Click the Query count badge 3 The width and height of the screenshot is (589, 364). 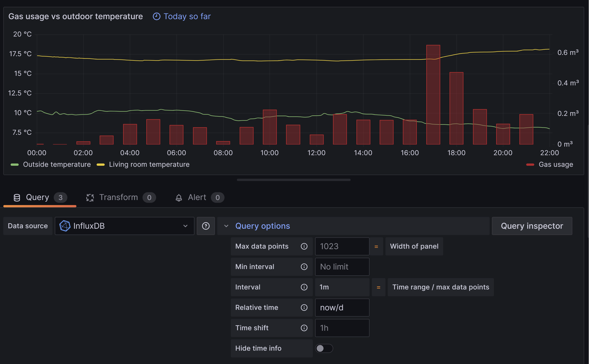pos(60,197)
